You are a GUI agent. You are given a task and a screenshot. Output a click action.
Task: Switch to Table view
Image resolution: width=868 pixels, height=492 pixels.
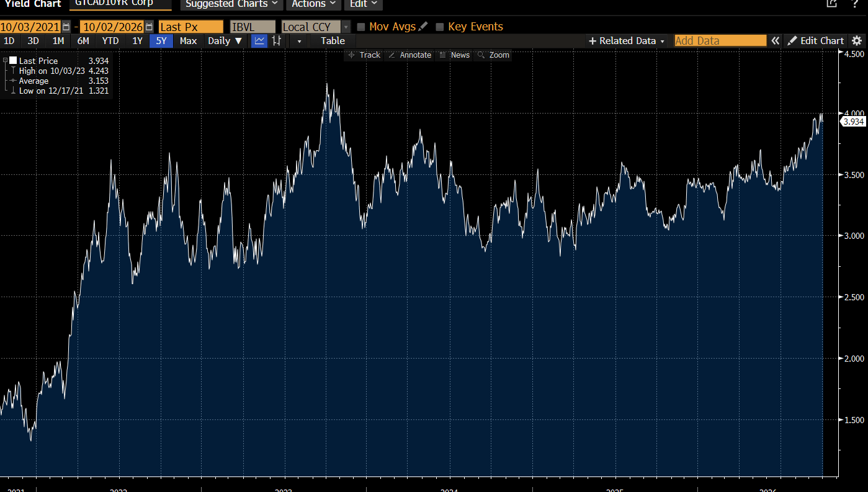[333, 41]
